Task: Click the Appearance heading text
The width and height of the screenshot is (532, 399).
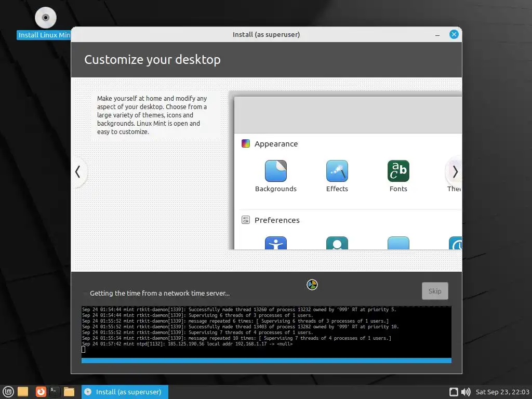Action: [276, 144]
